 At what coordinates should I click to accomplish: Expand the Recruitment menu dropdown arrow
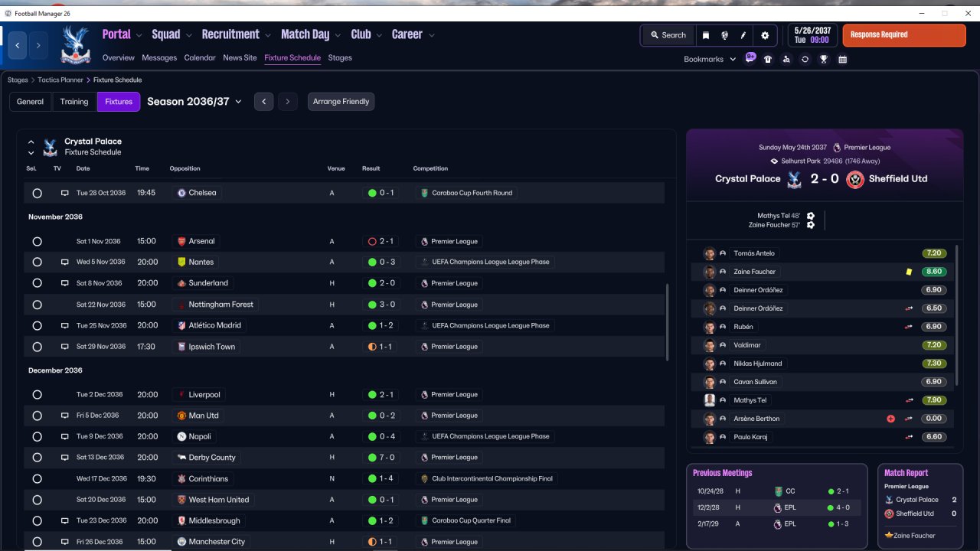click(268, 35)
